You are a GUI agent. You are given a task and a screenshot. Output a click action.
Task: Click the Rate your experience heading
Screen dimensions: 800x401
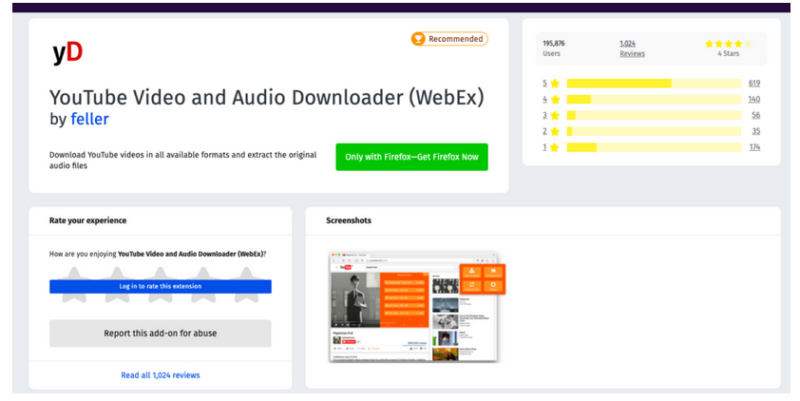88,220
